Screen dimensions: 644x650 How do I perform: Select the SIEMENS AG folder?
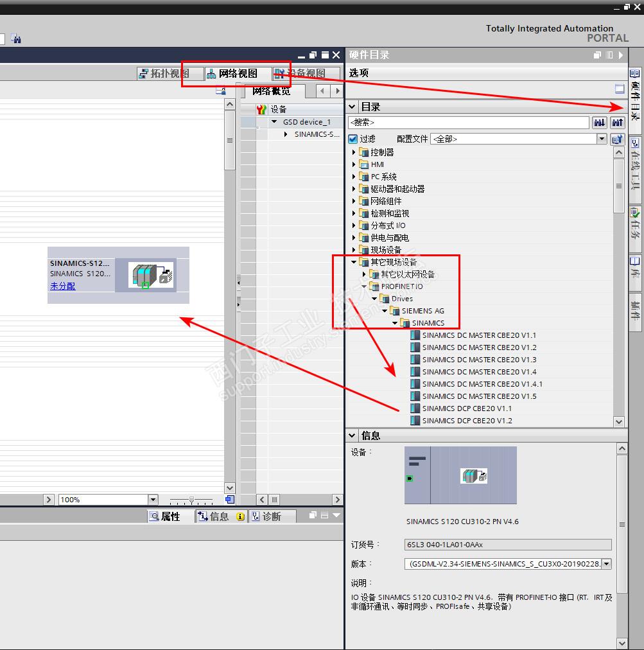point(422,311)
